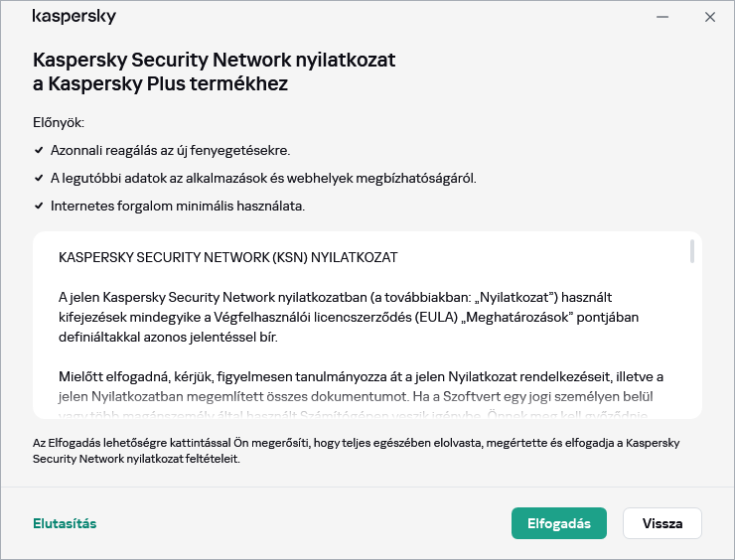Viewport: 735px width, 560px height.
Task: Click paragraph beginning "Mielőtt elfogadná"
Action: pyautogui.click(x=358, y=387)
